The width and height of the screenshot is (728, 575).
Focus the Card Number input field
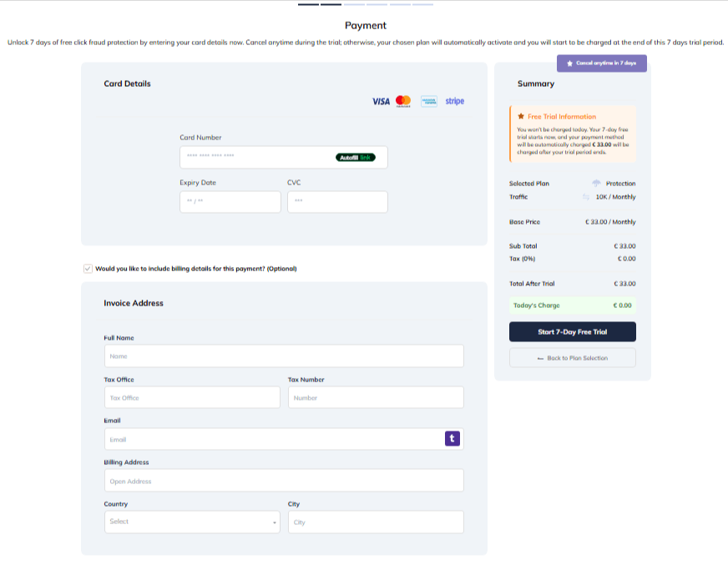255,157
